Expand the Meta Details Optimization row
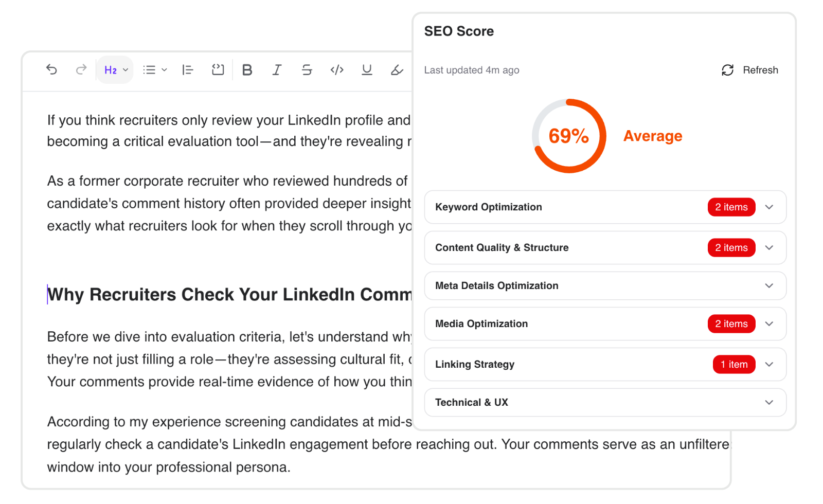This screenshot has height=504, width=823. click(769, 286)
